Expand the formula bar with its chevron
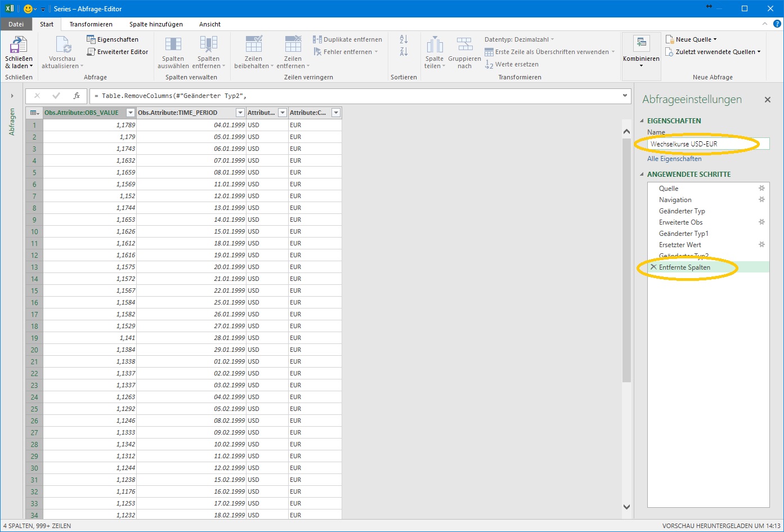 coord(624,96)
